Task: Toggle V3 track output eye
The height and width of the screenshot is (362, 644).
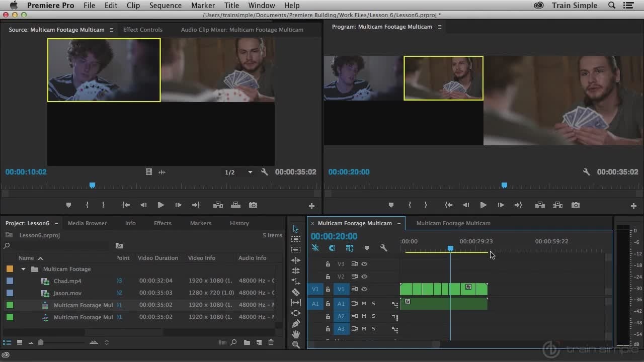Action: click(x=364, y=264)
